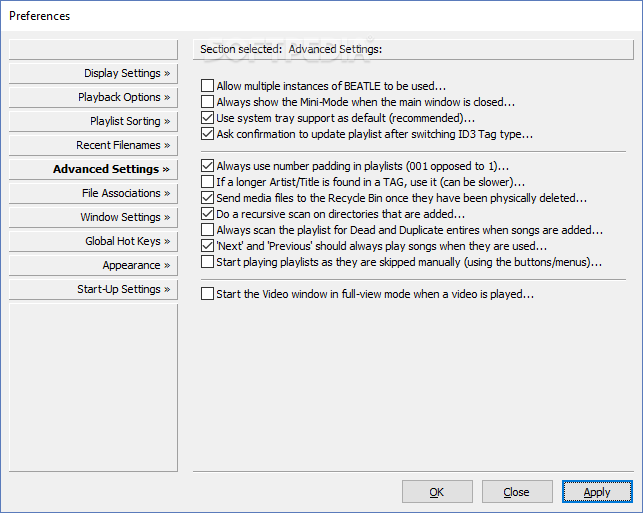Switch to the Window Settings section

[x=93, y=217]
